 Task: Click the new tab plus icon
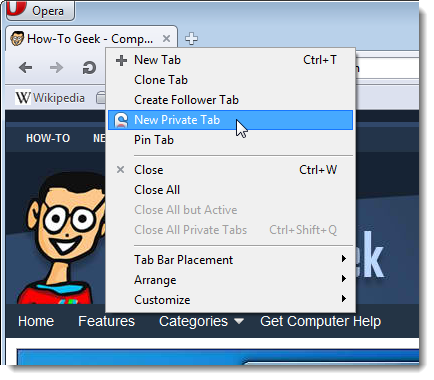191,39
